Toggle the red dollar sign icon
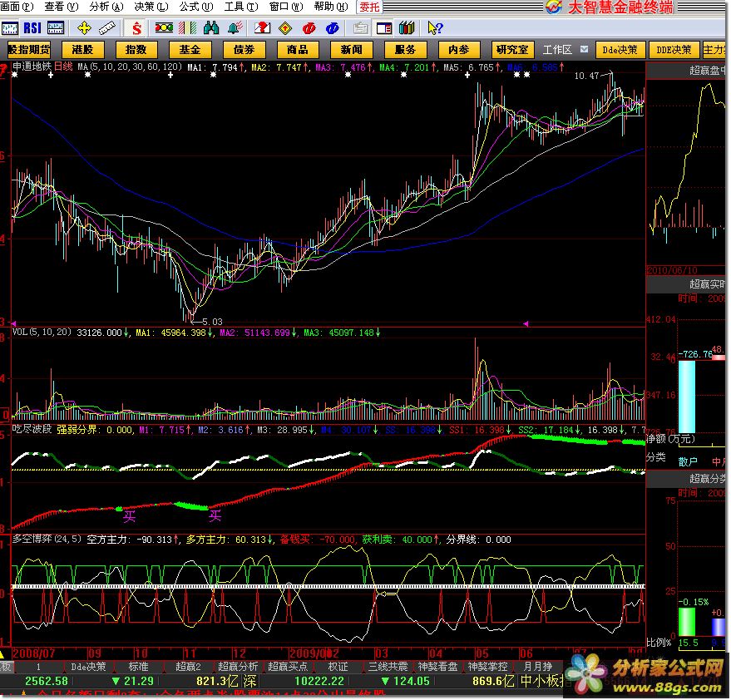This screenshot has height=700, width=731. 136,28
